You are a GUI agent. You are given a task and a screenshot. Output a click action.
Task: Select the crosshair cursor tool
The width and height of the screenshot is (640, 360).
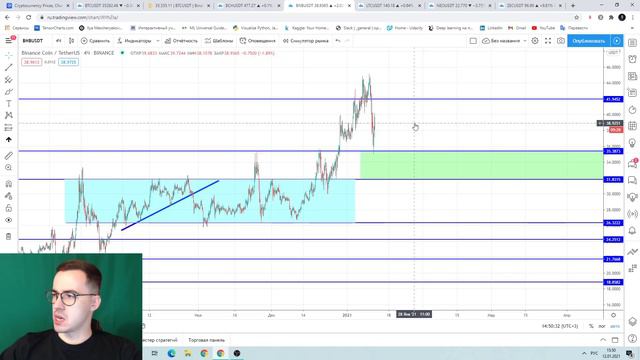click(9, 55)
